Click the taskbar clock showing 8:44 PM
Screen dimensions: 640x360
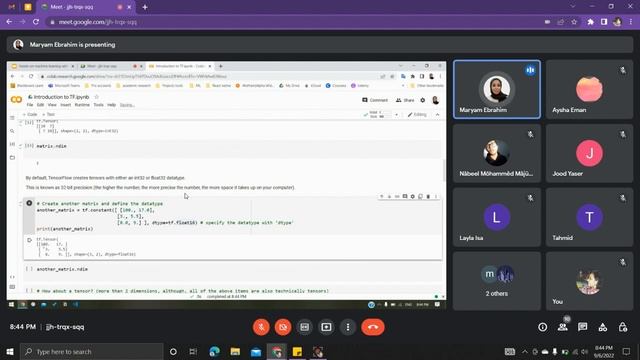coord(604,351)
